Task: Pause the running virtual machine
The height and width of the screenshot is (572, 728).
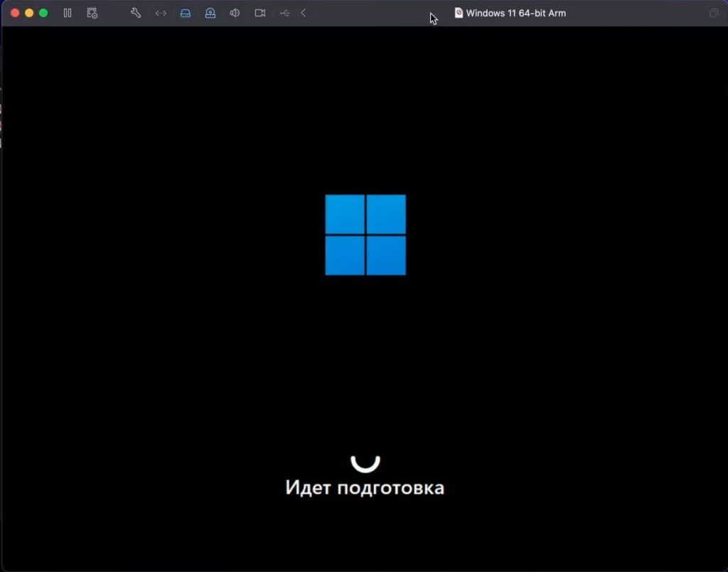Action: tap(68, 13)
